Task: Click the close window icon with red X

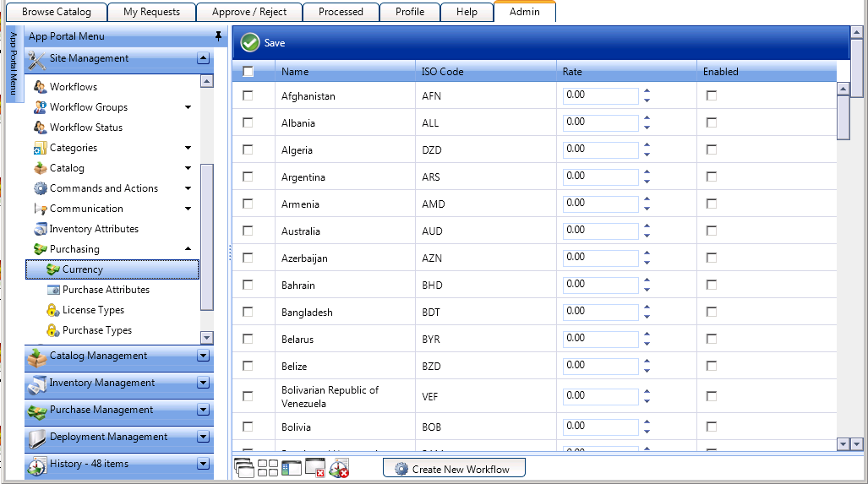Action: [315, 467]
